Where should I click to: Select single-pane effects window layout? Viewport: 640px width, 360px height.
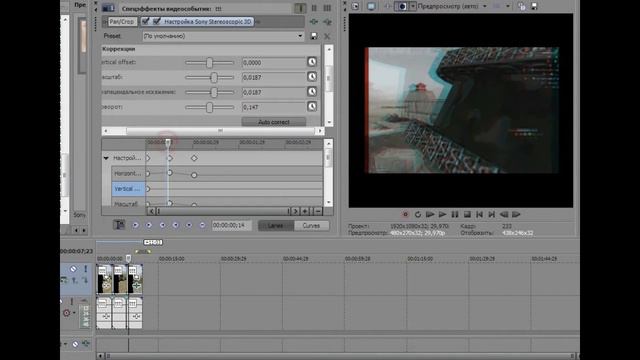coord(300,8)
